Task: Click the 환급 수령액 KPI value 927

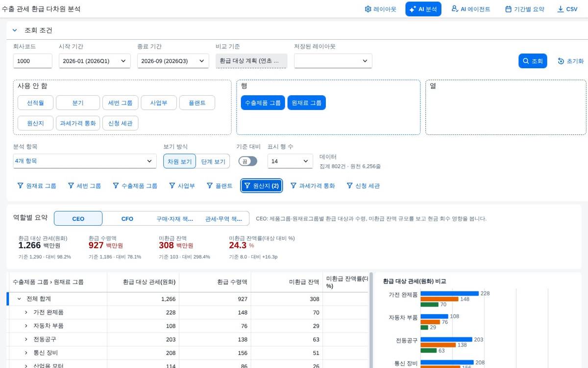Action: pos(96,245)
